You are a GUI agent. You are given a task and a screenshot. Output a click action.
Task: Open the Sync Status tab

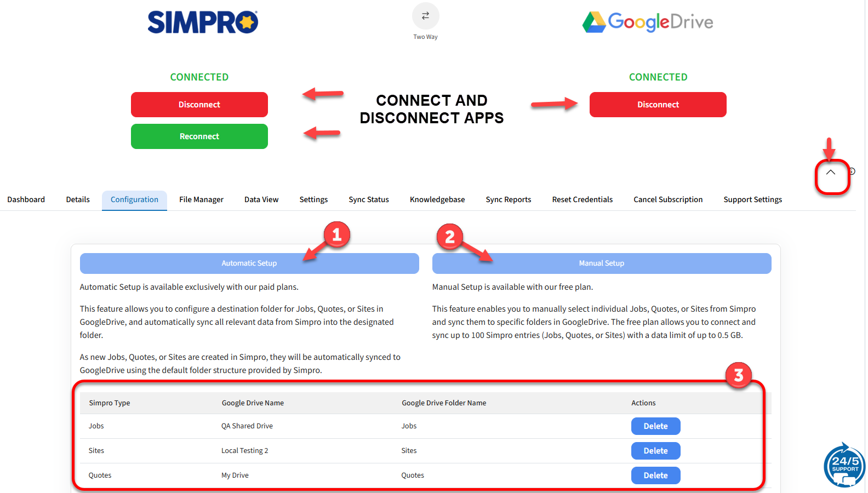click(369, 200)
